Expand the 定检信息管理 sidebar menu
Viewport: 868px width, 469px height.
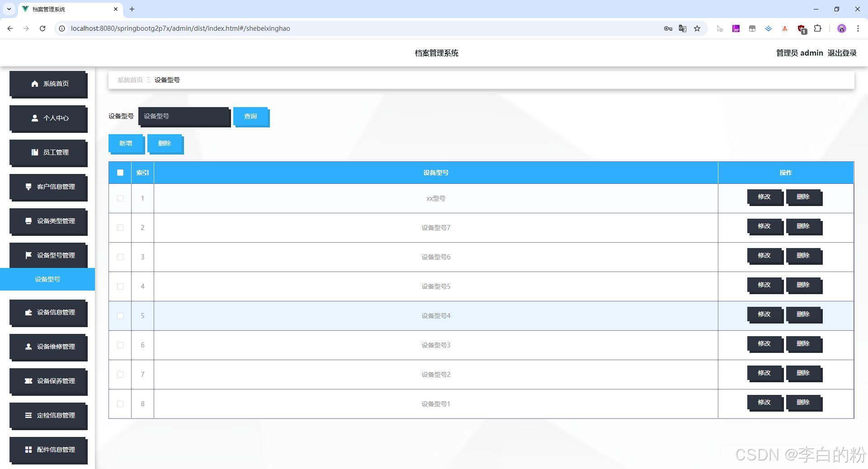point(48,416)
